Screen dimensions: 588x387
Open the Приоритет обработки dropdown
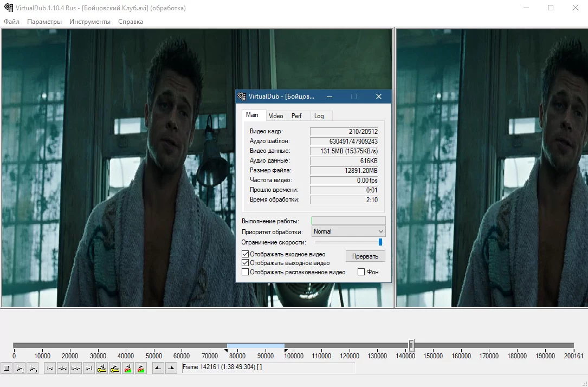tap(348, 231)
